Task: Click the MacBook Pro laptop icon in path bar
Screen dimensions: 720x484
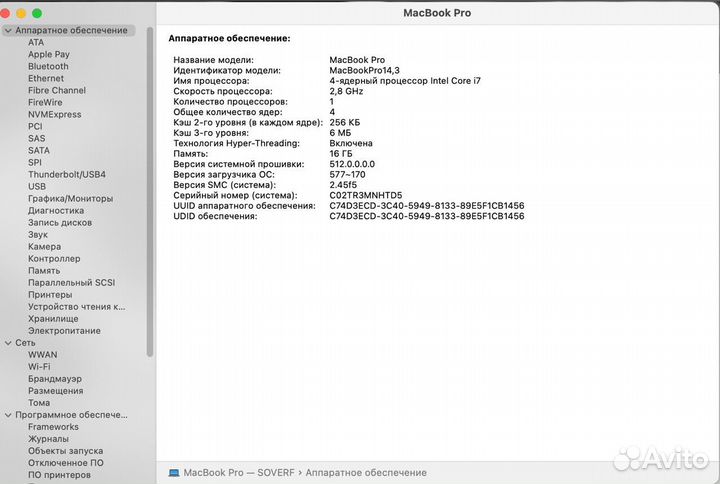Action: pyautogui.click(x=174, y=473)
